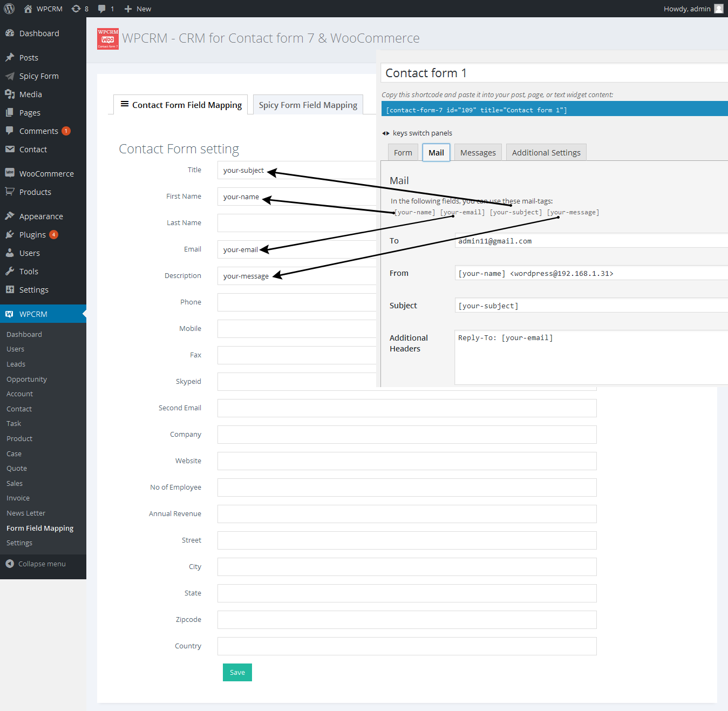
Task: Click the Media icon in sidebar
Action: click(10, 94)
